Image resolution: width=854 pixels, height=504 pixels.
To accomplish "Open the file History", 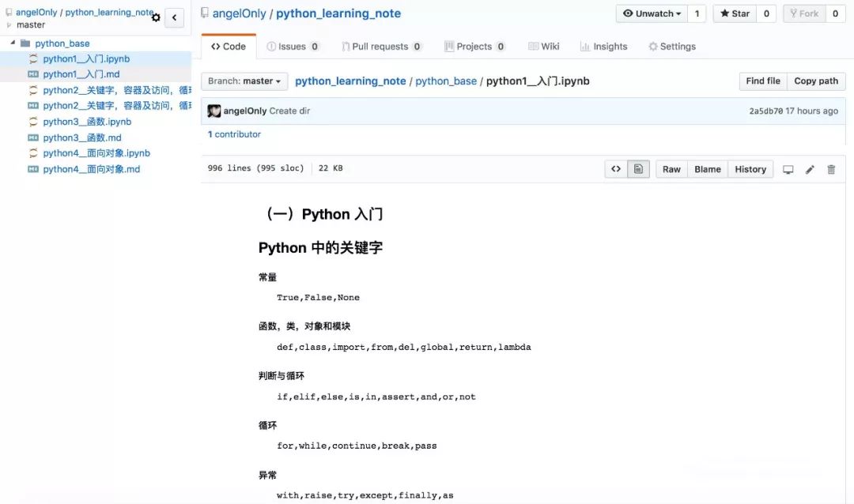I will point(750,169).
